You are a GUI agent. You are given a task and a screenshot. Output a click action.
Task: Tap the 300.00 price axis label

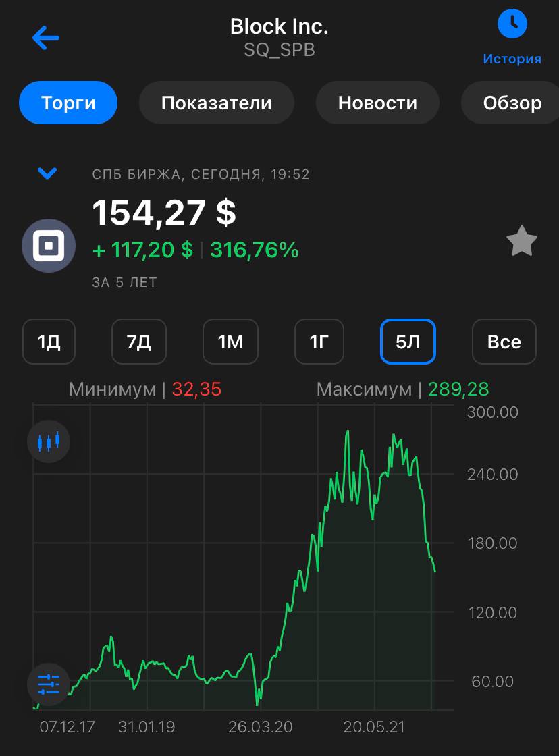(492, 412)
